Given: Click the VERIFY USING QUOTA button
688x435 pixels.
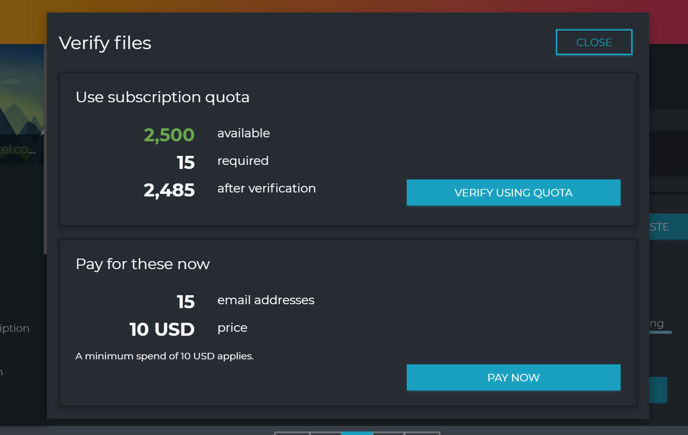Looking at the screenshot, I should coord(513,192).
